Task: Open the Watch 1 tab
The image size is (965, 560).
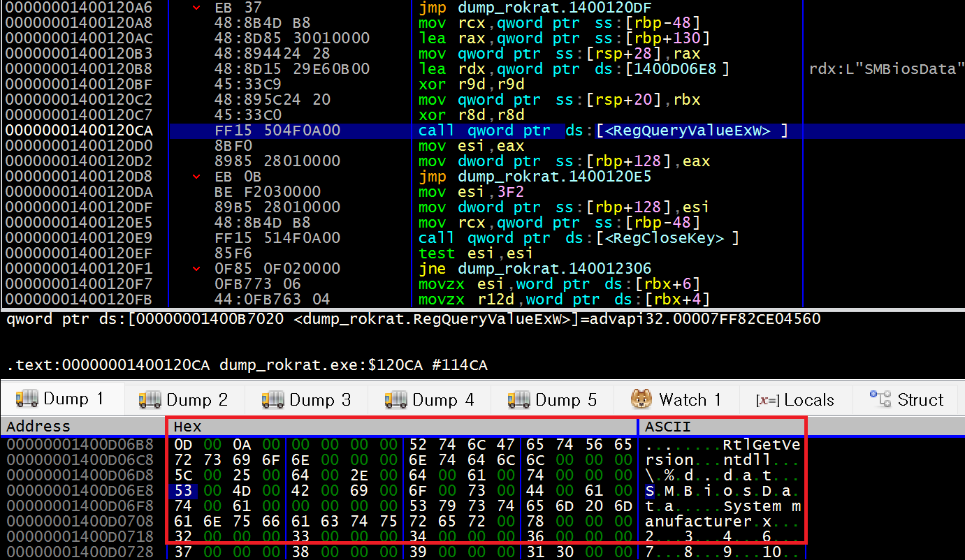Action: [676, 399]
